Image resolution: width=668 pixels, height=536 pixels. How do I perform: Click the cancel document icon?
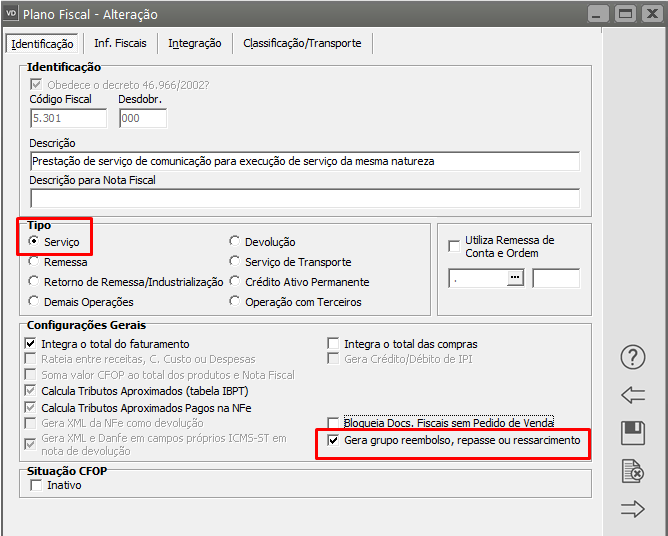click(632, 471)
